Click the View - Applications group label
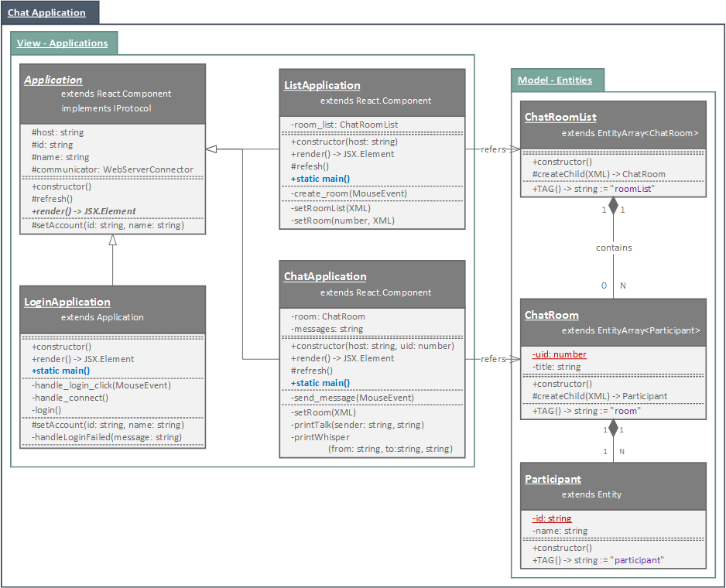Image resolution: width=726 pixels, height=588 pixels. tap(64, 43)
